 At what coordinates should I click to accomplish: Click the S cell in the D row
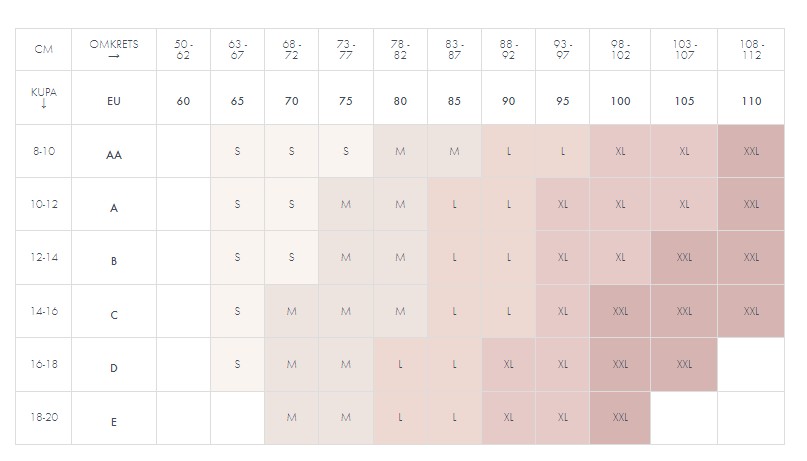point(237,364)
